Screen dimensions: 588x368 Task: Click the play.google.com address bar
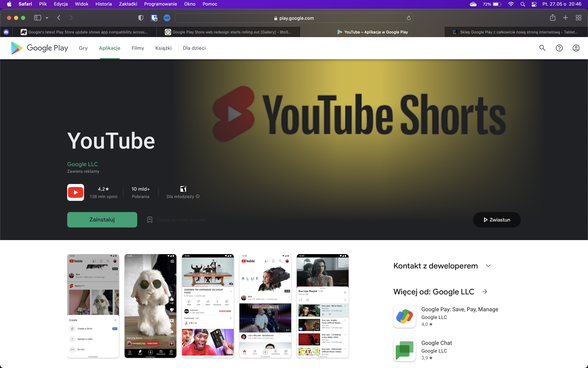(x=294, y=18)
